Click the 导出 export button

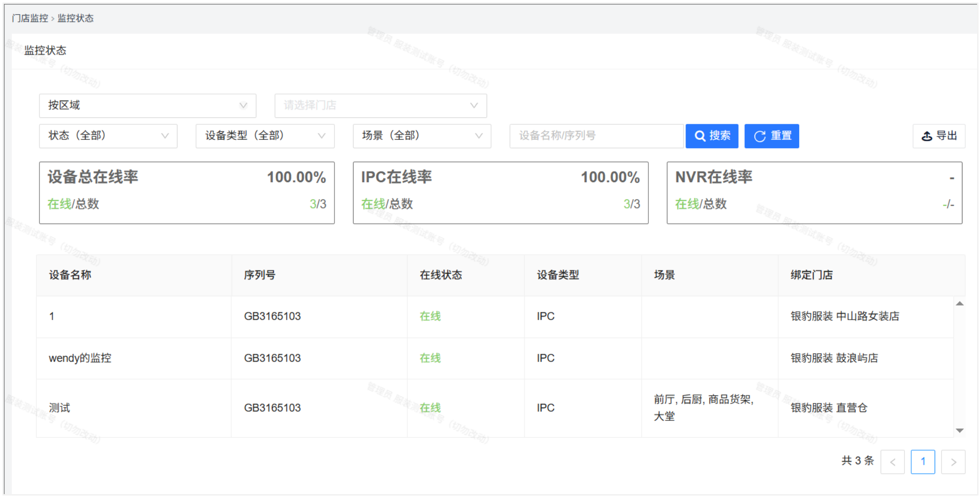click(x=939, y=136)
